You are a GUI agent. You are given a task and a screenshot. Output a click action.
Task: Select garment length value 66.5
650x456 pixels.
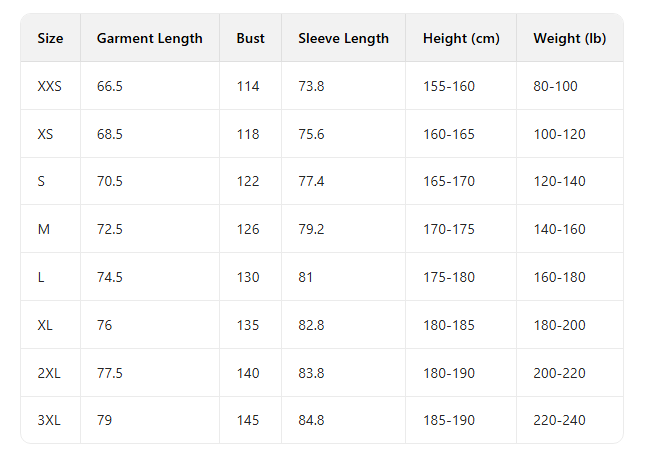(110, 87)
